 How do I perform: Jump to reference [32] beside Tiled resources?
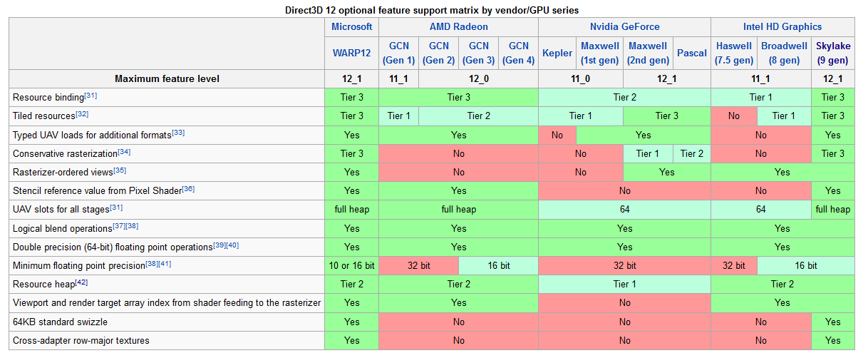(82, 113)
